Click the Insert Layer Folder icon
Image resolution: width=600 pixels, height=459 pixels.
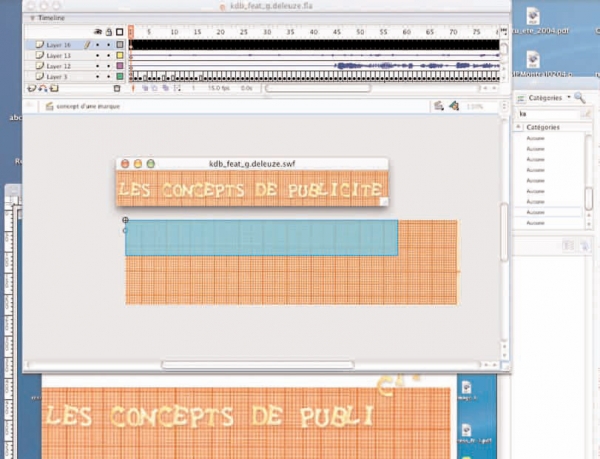tap(54, 89)
